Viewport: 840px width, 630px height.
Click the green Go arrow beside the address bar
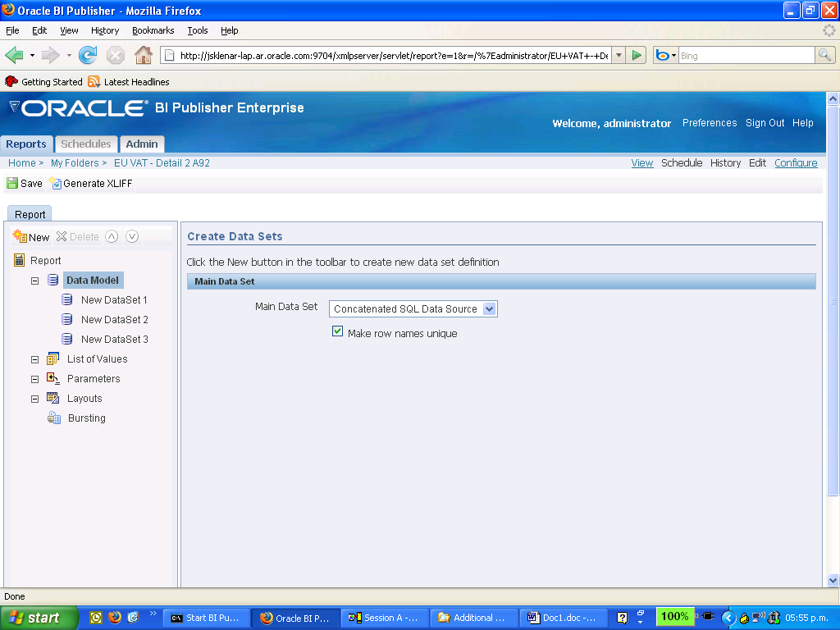(637, 55)
